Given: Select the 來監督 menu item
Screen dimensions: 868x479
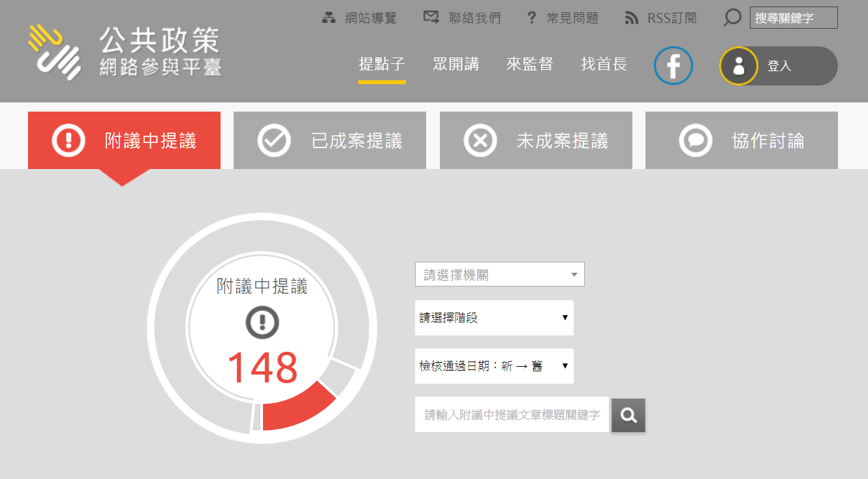Looking at the screenshot, I should click(x=530, y=64).
